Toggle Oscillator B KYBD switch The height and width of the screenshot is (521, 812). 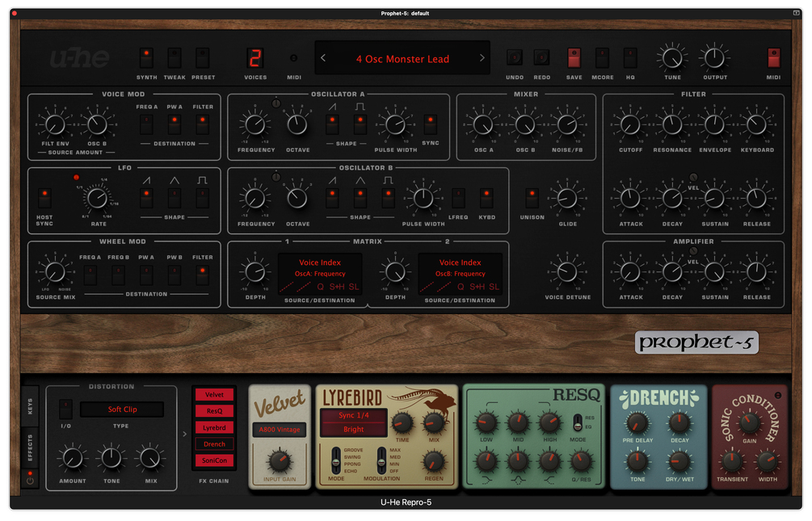point(486,199)
